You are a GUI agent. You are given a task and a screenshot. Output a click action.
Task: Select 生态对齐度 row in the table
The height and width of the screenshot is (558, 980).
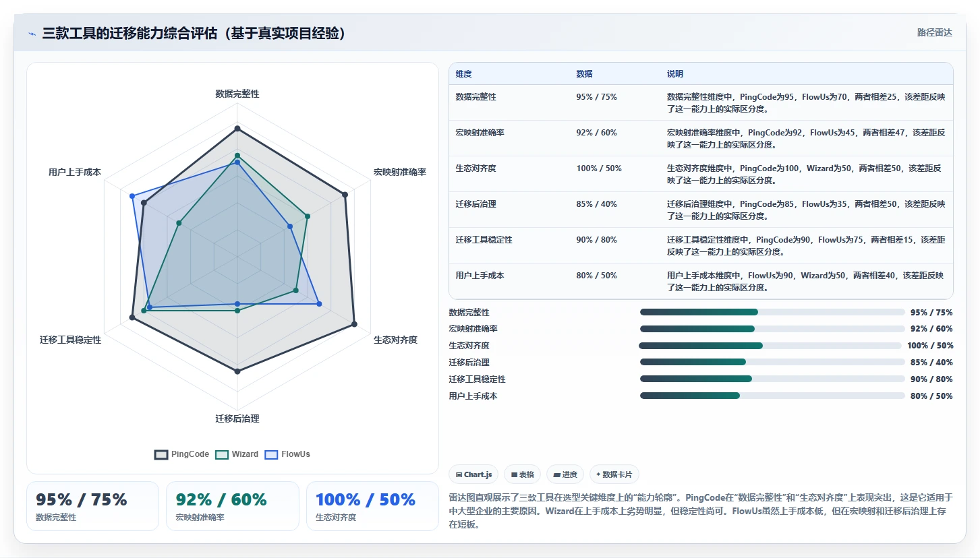[x=701, y=174]
